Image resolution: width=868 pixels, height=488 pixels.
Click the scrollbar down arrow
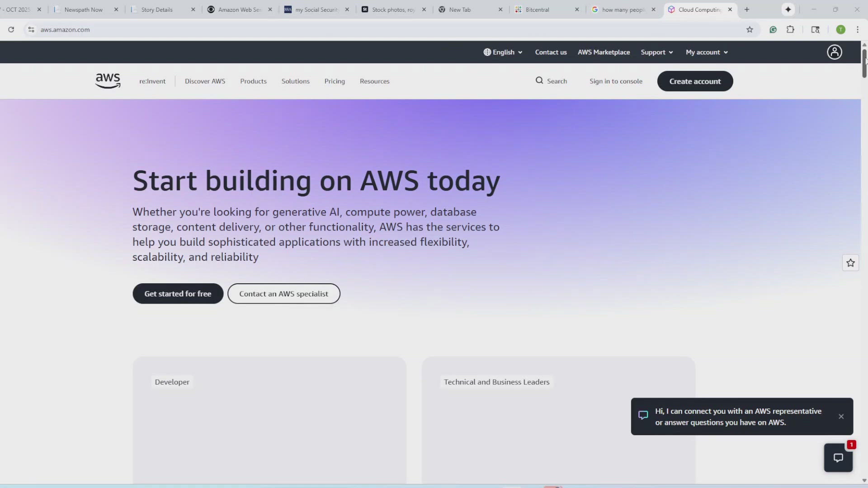point(864,480)
